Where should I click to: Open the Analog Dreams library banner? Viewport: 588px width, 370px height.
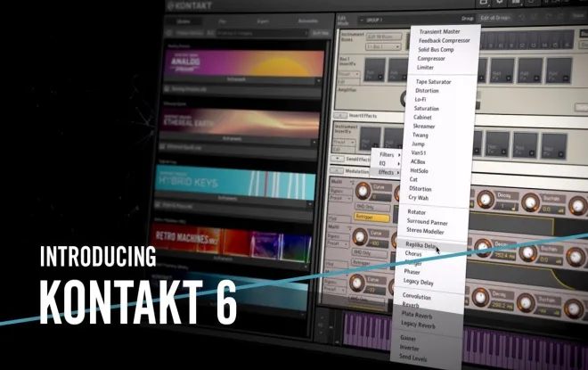(x=244, y=63)
